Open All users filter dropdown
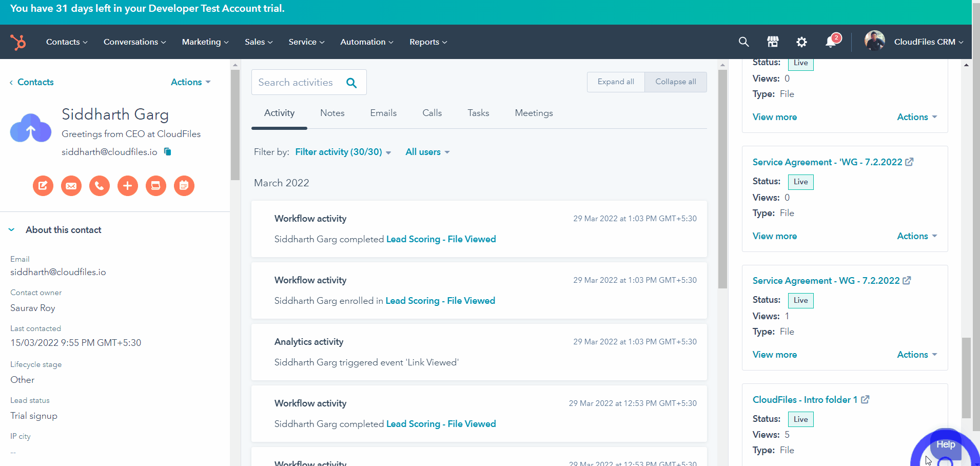This screenshot has height=466, width=980. pyautogui.click(x=427, y=152)
